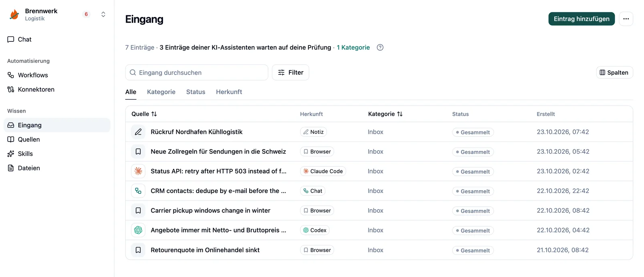Switch to the Herkunft tab

click(x=229, y=92)
